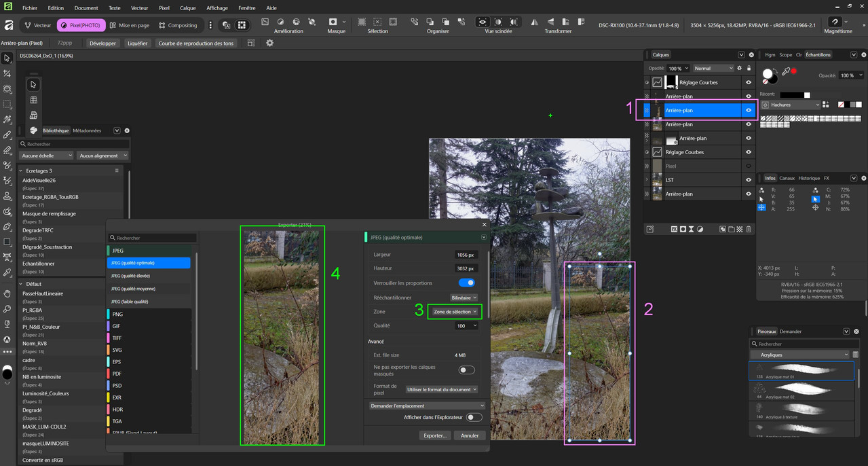Open the Affichage menu

(x=217, y=8)
